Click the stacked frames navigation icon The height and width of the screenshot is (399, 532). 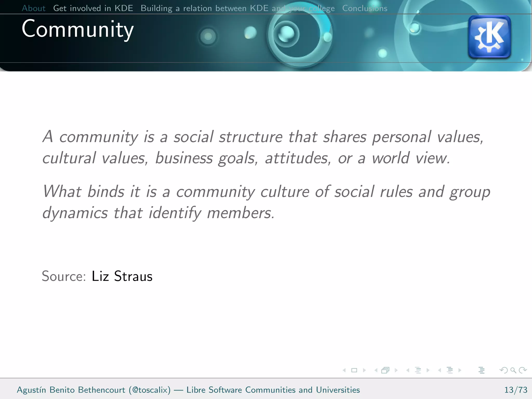(x=385, y=370)
